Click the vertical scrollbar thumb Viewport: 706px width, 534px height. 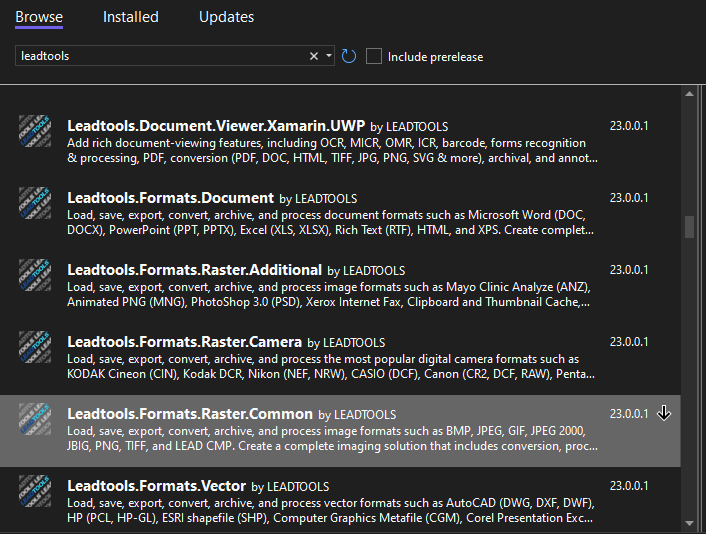(x=689, y=227)
